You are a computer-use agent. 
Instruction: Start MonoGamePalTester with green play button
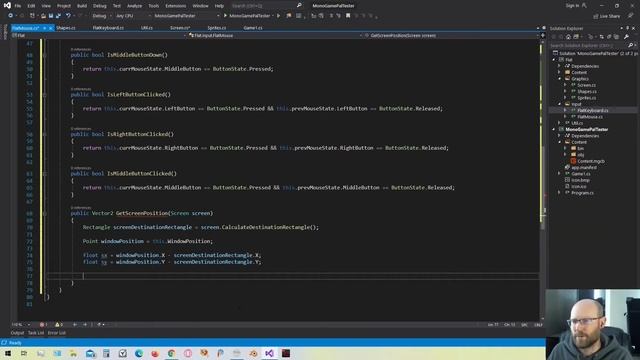tap(225, 16)
